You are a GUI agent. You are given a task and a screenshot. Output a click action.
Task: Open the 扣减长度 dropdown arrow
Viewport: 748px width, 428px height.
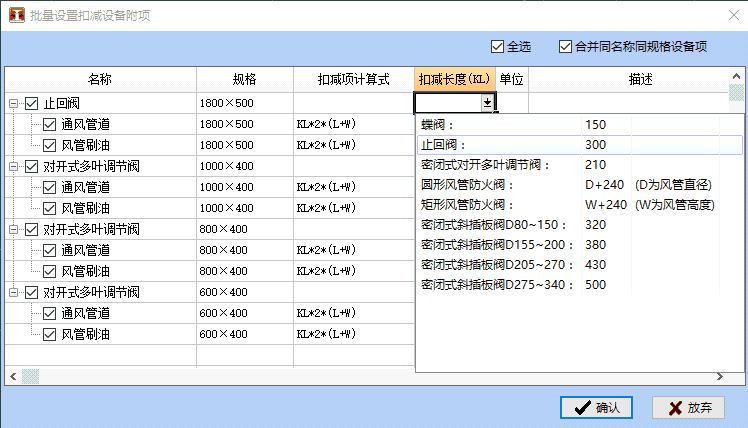pos(487,103)
